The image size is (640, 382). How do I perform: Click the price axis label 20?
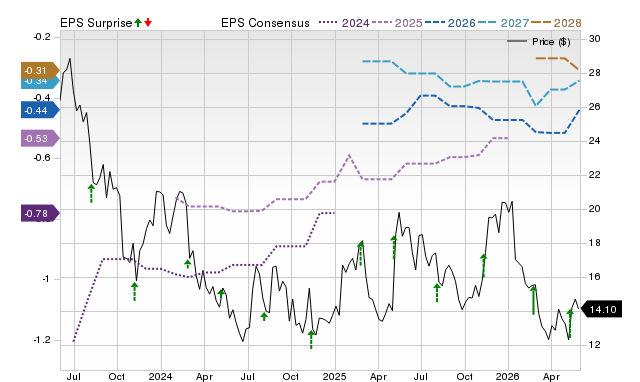(x=594, y=209)
